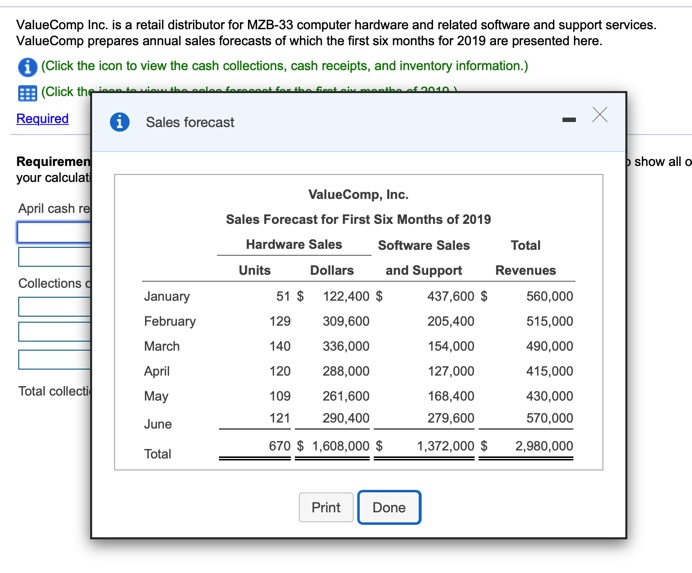Click the Units column header
692x573 pixels.
(255, 270)
